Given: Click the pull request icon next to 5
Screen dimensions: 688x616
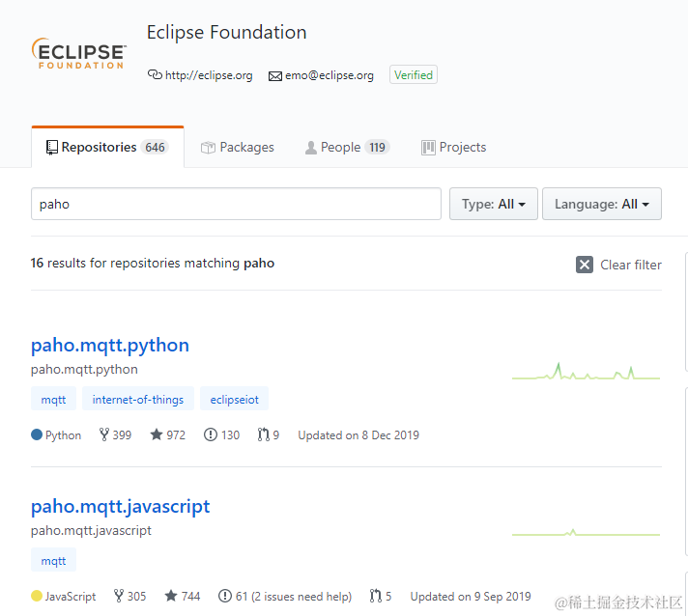Looking at the screenshot, I should click(376, 597).
